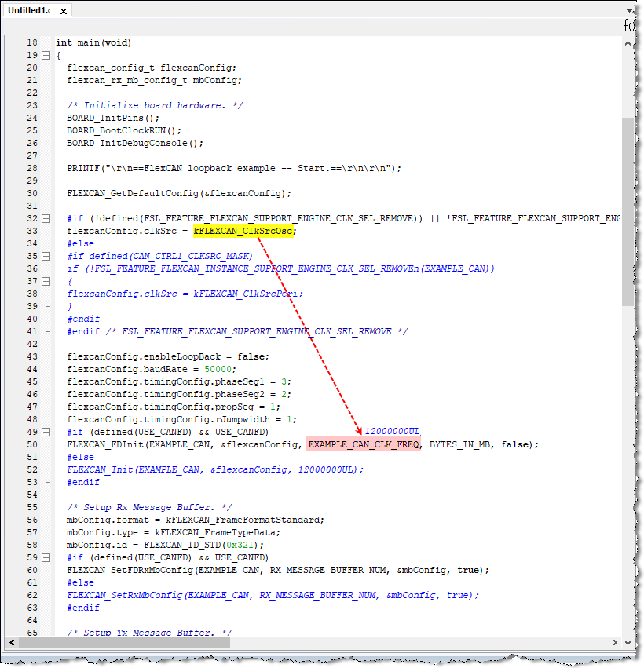Click the f() function list icon

click(628, 24)
